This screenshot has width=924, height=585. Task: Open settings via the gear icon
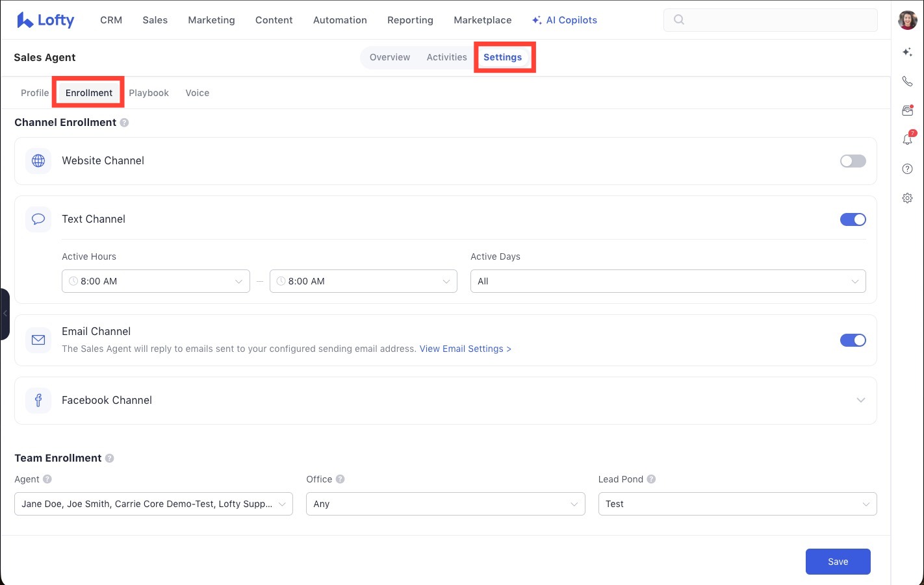click(907, 198)
